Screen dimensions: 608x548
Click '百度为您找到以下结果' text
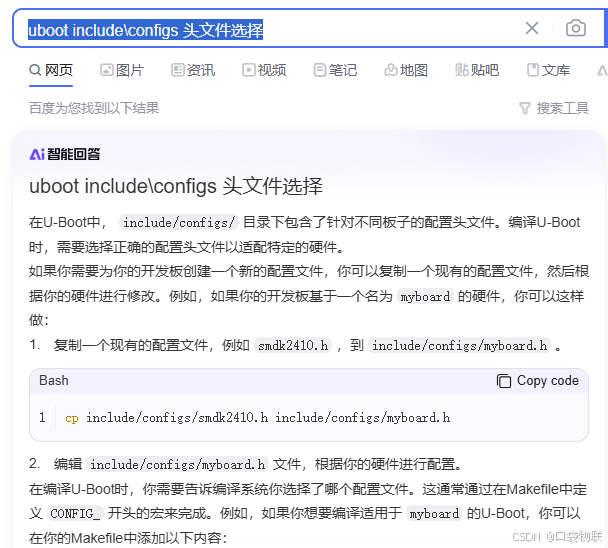pyautogui.click(x=94, y=108)
